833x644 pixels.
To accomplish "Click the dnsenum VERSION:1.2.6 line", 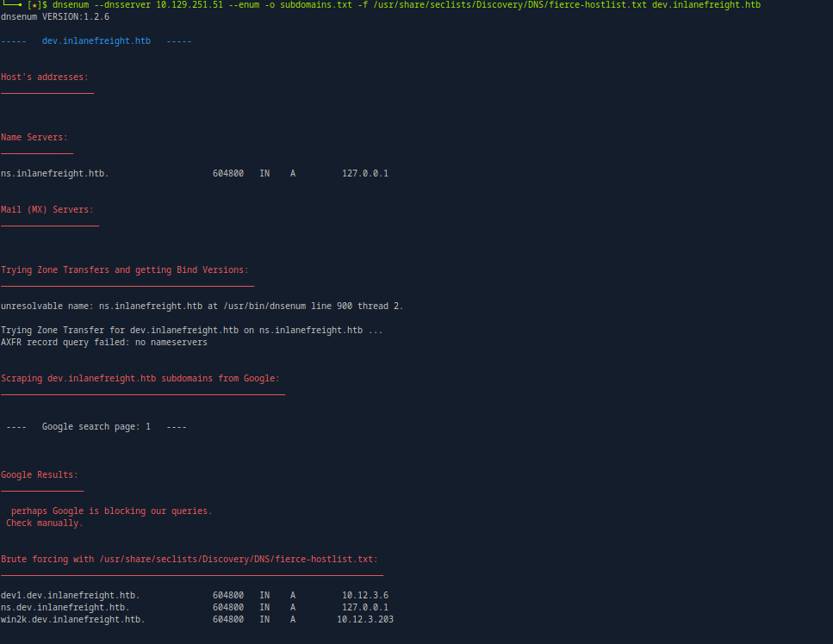I will (x=55, y=17).
